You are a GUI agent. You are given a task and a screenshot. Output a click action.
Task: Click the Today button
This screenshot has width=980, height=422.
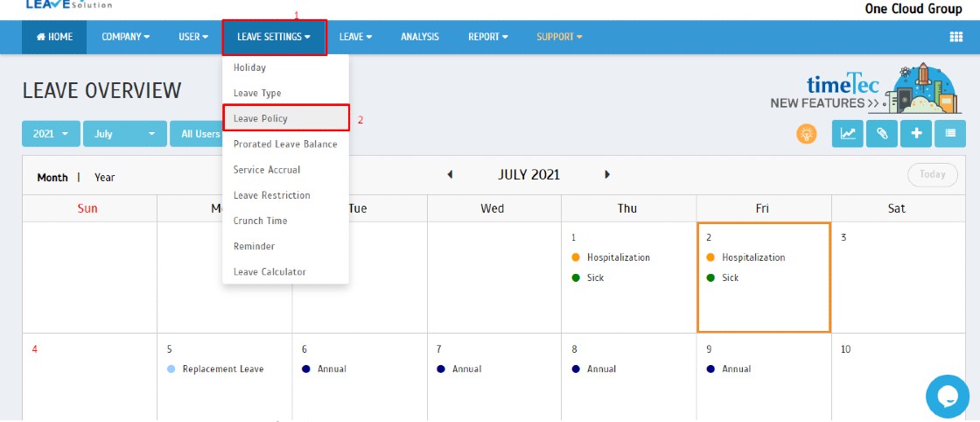[x=933, y=174]
